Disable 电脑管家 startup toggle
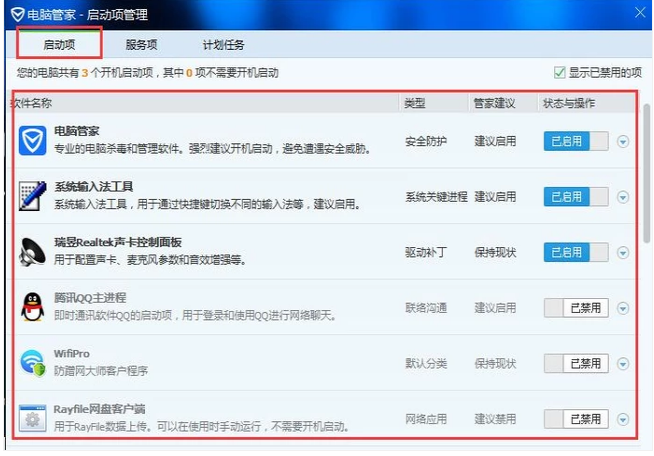The width and height of the screenshot is (654, 456). click(576, 141)
